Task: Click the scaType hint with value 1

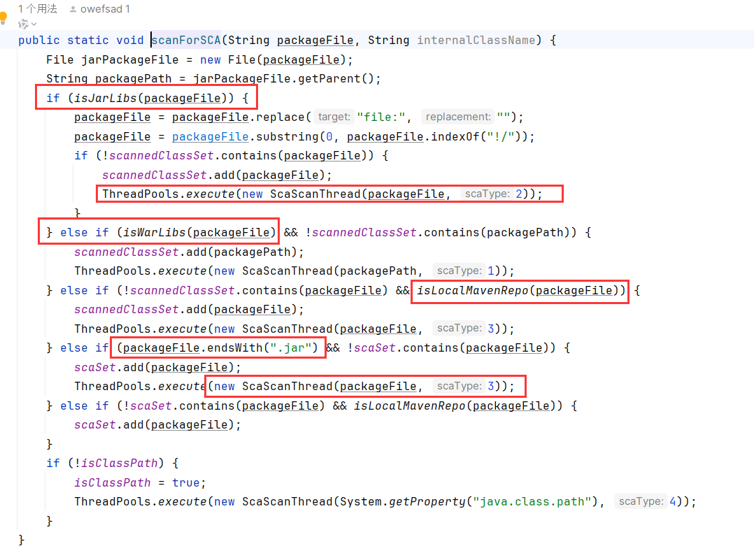Action: click(x=460, y=271)
